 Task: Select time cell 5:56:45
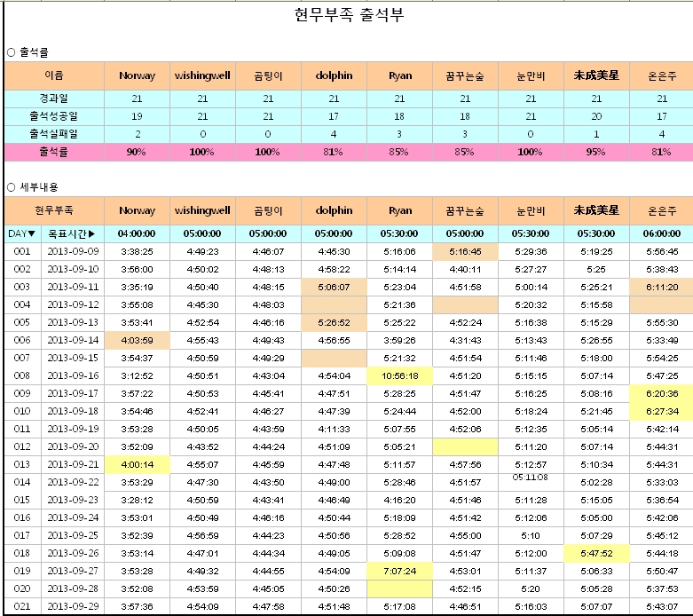pos(662,251)
